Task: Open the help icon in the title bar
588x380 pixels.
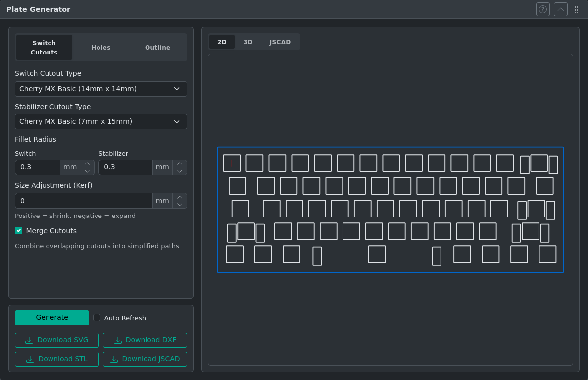Action: [542, 9]
